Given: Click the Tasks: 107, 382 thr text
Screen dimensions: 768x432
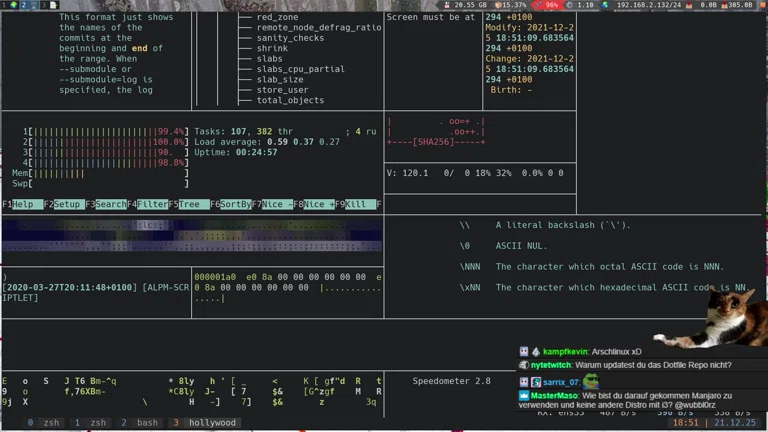Looking at the screenshot, I should click(x=243, y=131).
